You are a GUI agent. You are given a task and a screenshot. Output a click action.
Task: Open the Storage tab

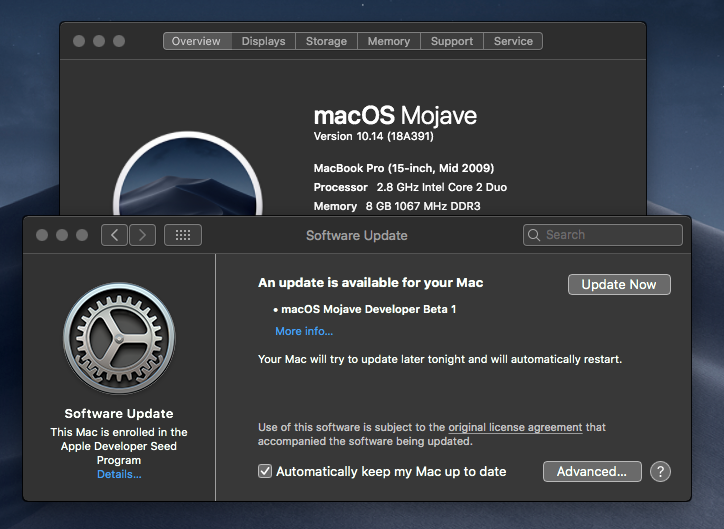click(x=326, y=41)
